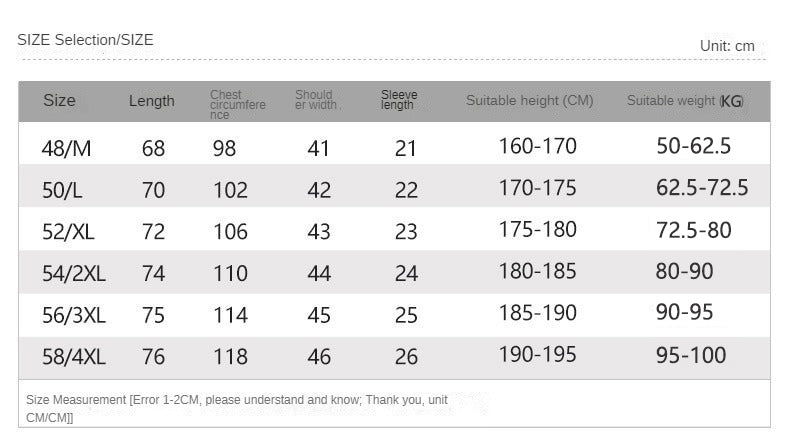The image size is (790, 446).
Task: Select the 52/XL size cell
Action: tap(68, 231)
